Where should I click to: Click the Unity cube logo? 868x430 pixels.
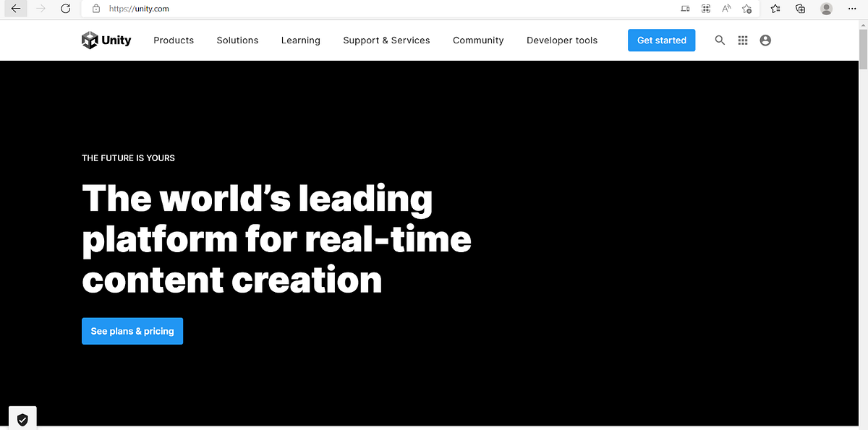tap(90, 40)
